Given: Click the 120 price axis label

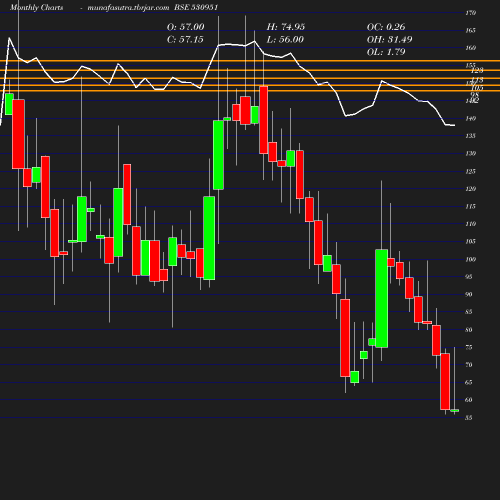Looking at the screenshot, I should [x=470, y=189].
